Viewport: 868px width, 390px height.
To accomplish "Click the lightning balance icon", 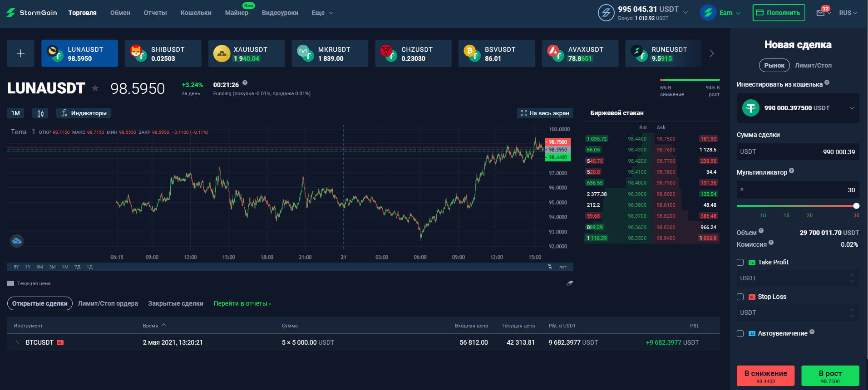I will pos(606,13).
